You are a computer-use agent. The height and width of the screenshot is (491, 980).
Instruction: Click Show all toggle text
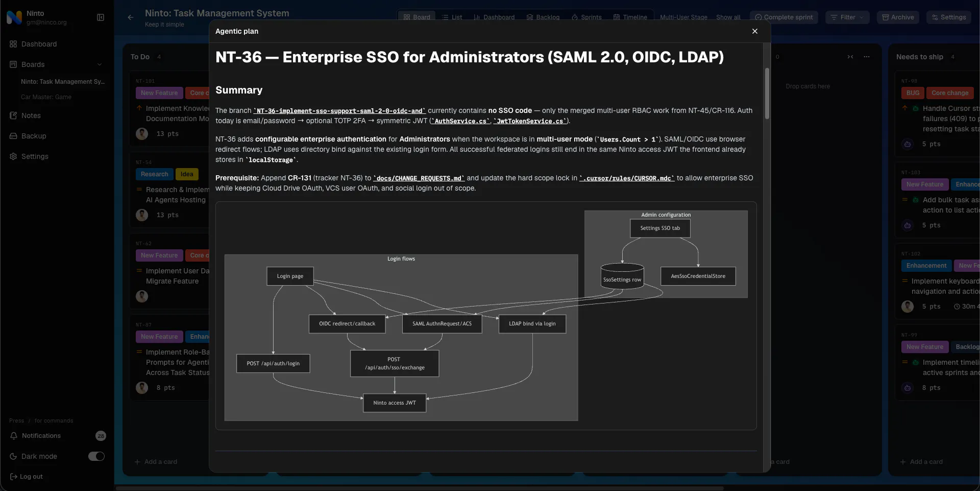tap(728, 17)
